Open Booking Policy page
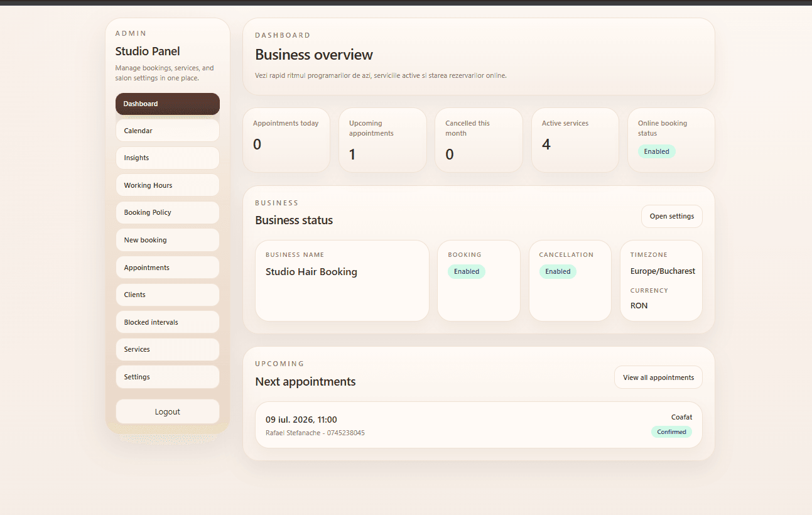The height and width of the screenshot is (515, 812). (168, 212)
